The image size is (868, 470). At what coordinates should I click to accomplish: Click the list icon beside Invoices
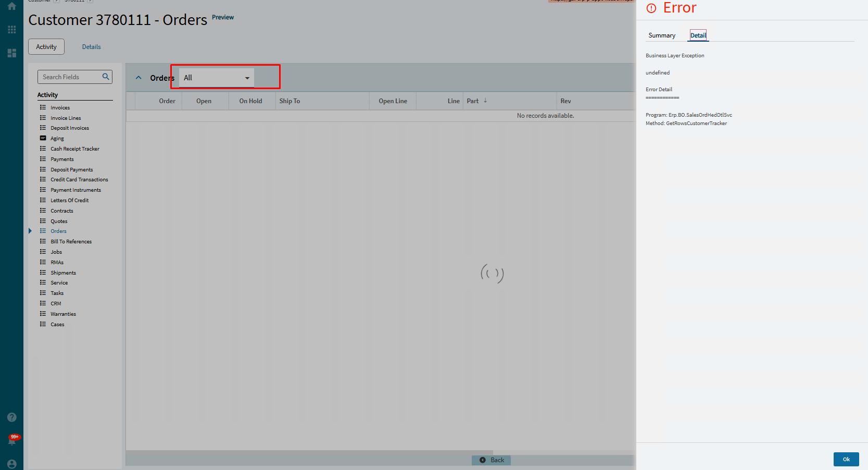(x=43, y=107)
